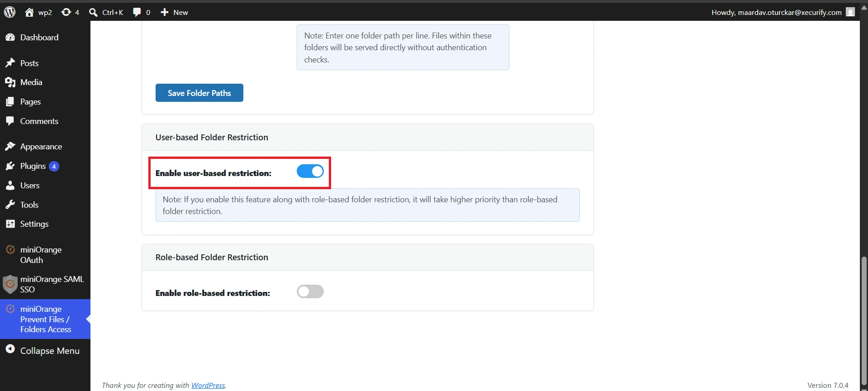Open the Tools menu label
868x391 pixels.
pos(29,205)
